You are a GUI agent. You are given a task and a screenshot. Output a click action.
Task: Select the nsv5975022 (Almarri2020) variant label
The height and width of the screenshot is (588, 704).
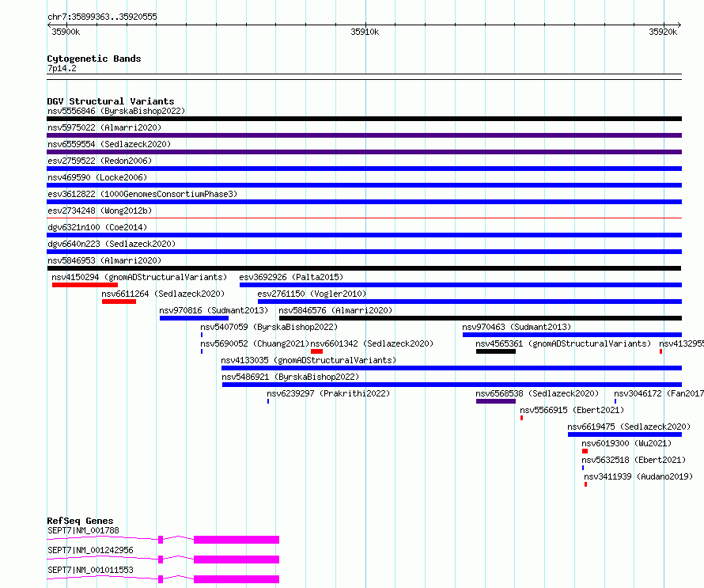pyautogui.click(x=104, y=127)
